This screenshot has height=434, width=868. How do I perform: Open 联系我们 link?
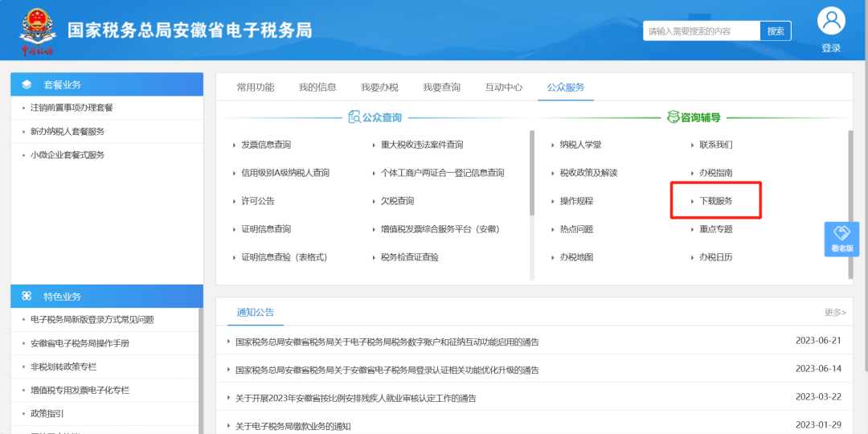tap(716, 145)
